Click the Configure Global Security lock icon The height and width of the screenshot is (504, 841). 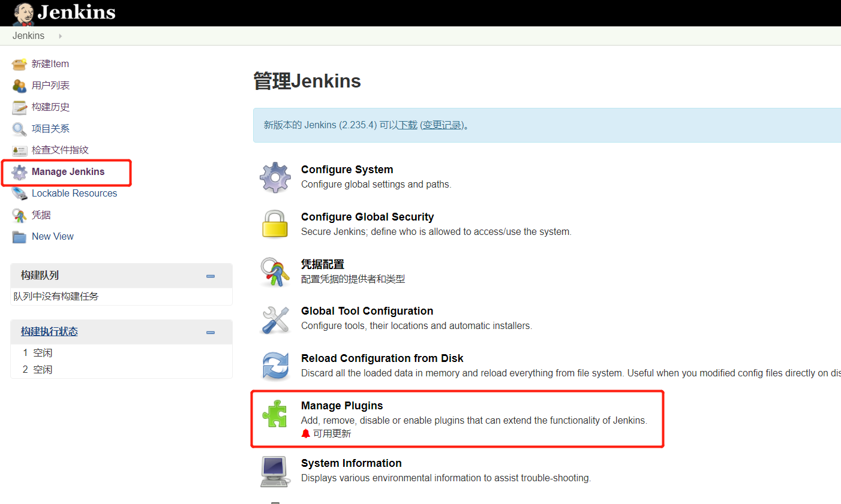click(x=275, y=224)
